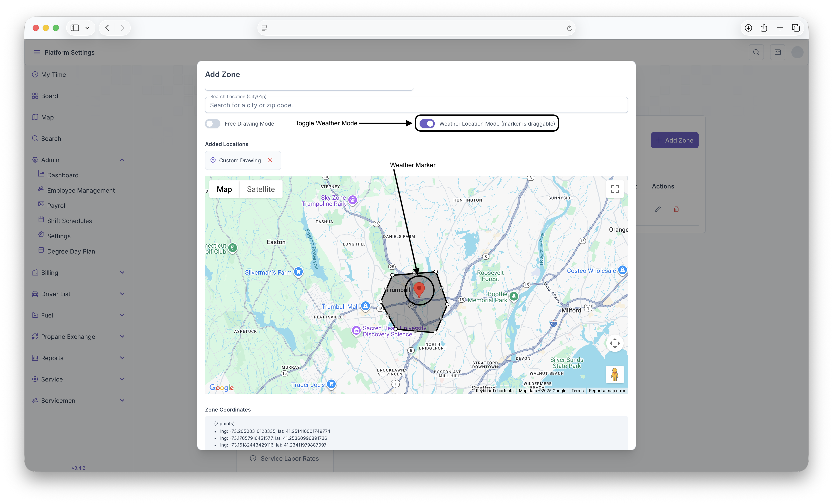
Task: Click the mail icon in the header
Action: (x=777, y=52)
